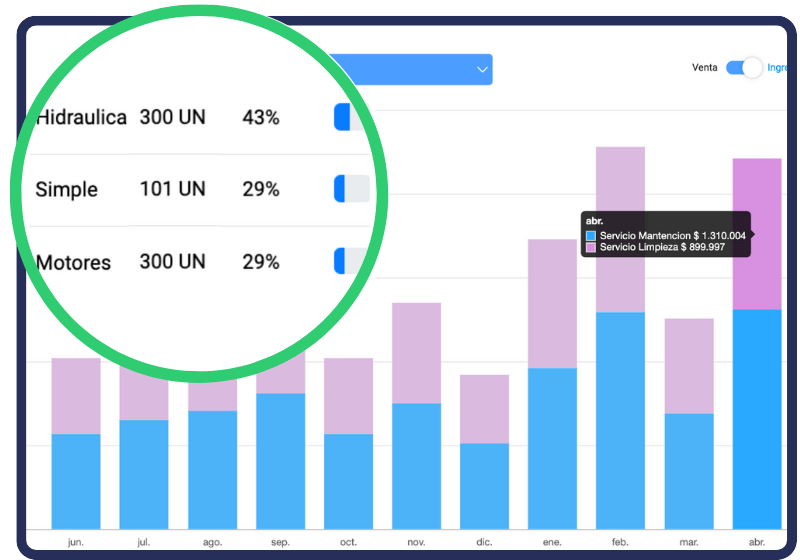Click the blue segment of dic. bar
800x560 pixels.
(484, 487)
